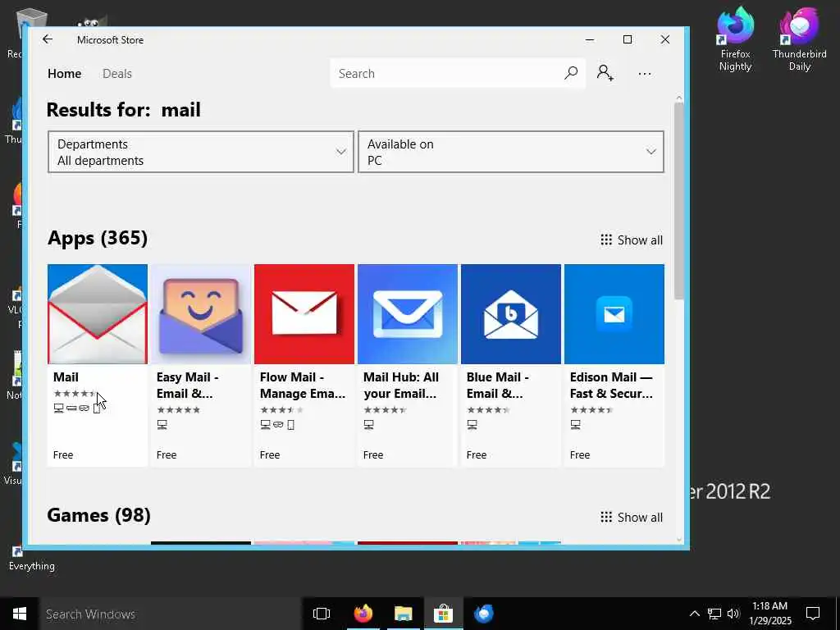Click the scrollbar down arrow

coord(678,540)
